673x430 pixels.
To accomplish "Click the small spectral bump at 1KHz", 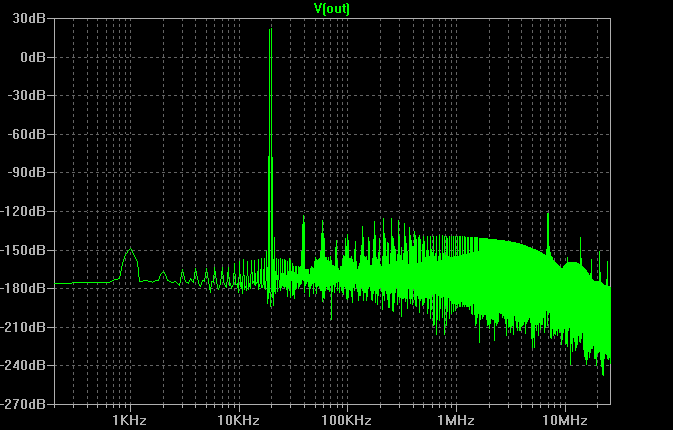I will coord(130,264).
